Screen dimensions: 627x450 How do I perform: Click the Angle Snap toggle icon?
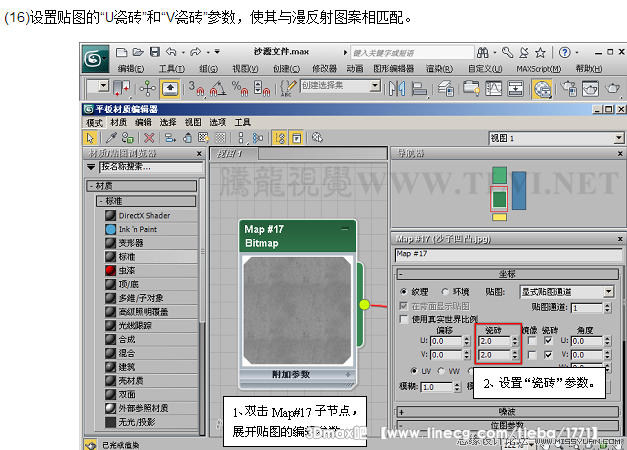click(218, 88)
